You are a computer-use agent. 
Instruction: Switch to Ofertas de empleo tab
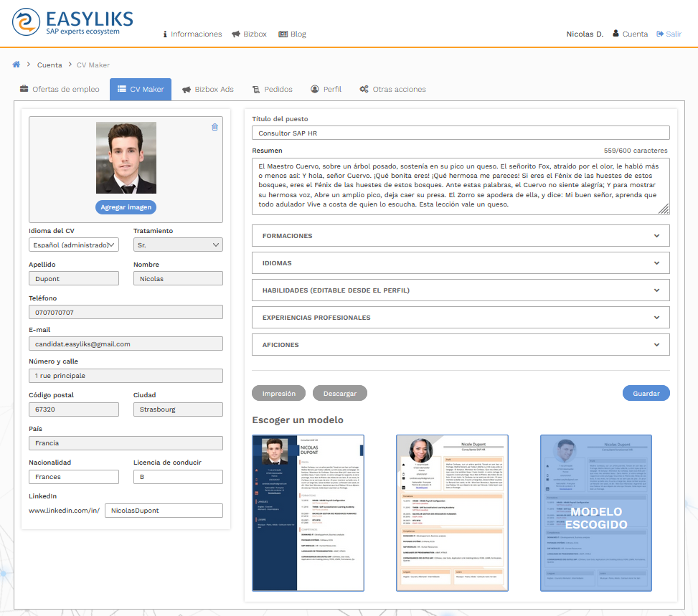(x=60, y=90)
